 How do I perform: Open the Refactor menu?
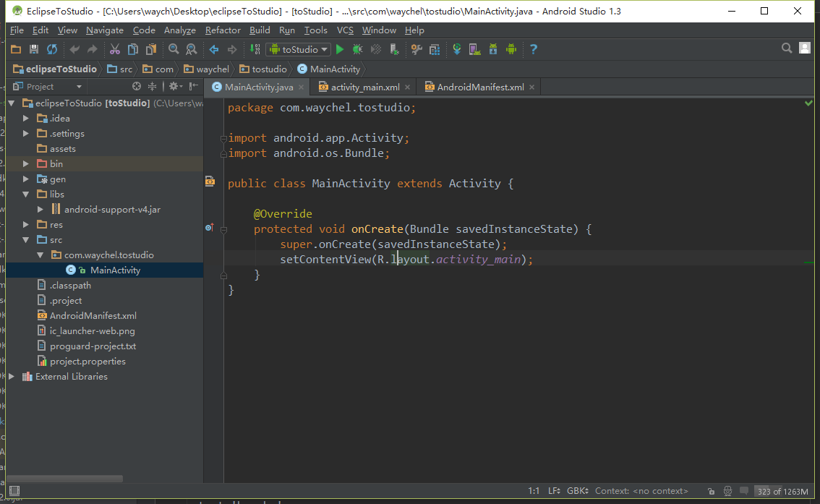click(223, 30)
